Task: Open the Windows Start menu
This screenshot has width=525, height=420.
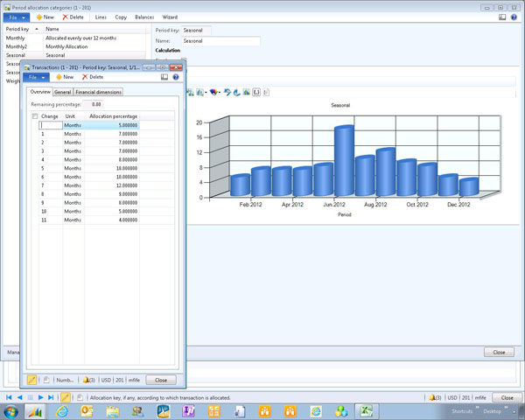Action: [x=11, y=410]
